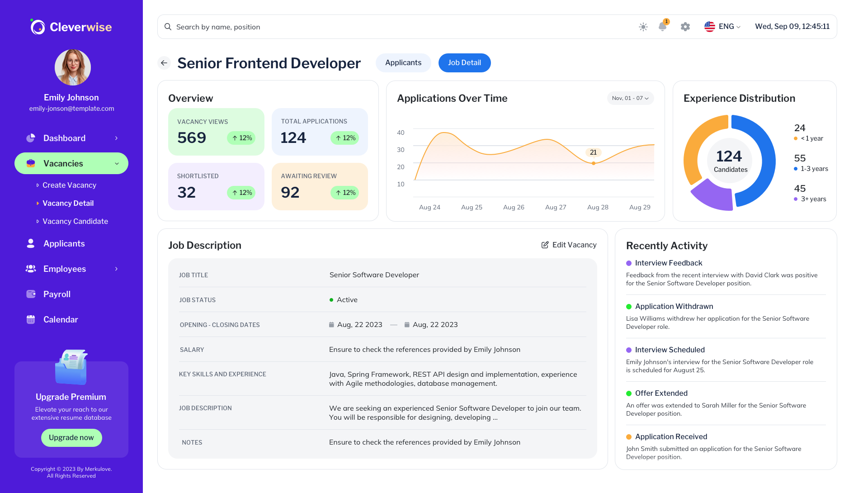868x493 pixels.
Task: Open Vacancy Candidate from the sidebar
Action: [x=75, y=221]
